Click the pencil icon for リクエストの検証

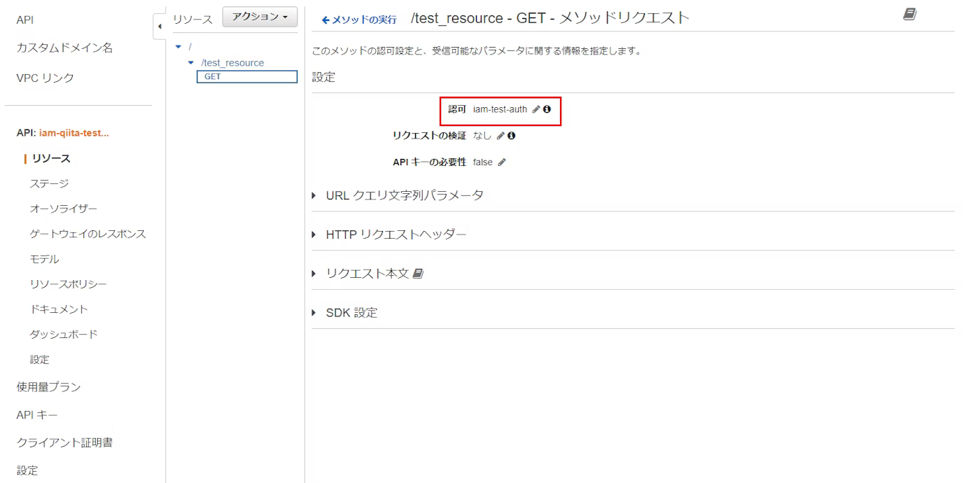(500, 135)
